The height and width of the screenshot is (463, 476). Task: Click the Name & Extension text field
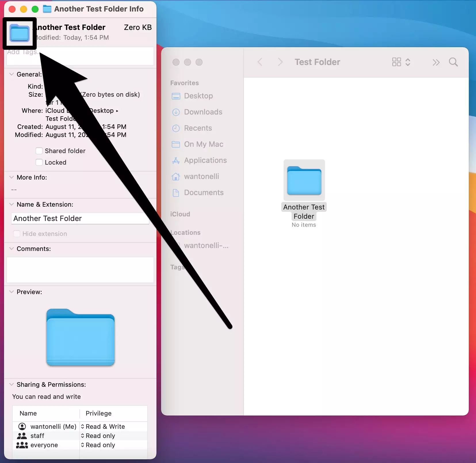pos(80,218)
